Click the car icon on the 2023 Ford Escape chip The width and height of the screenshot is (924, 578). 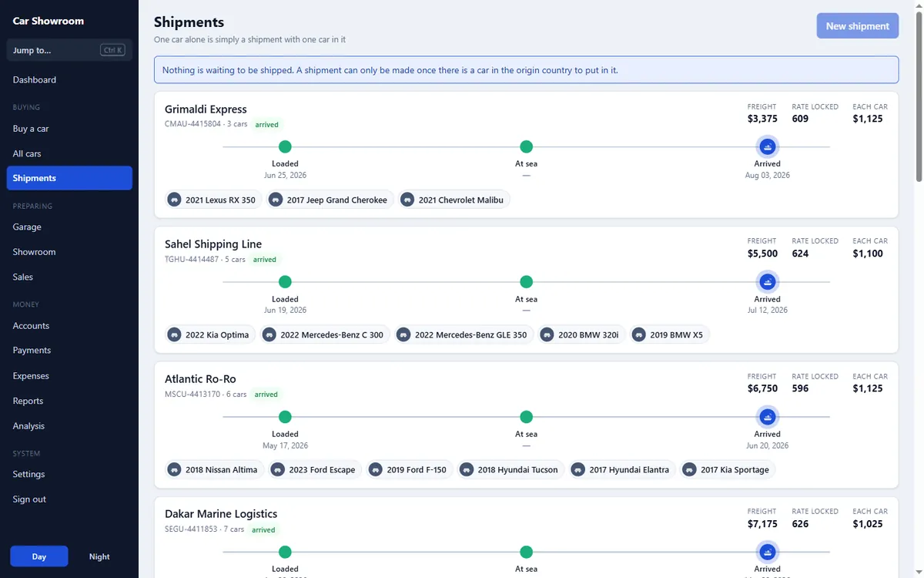[x=279, y=469]
